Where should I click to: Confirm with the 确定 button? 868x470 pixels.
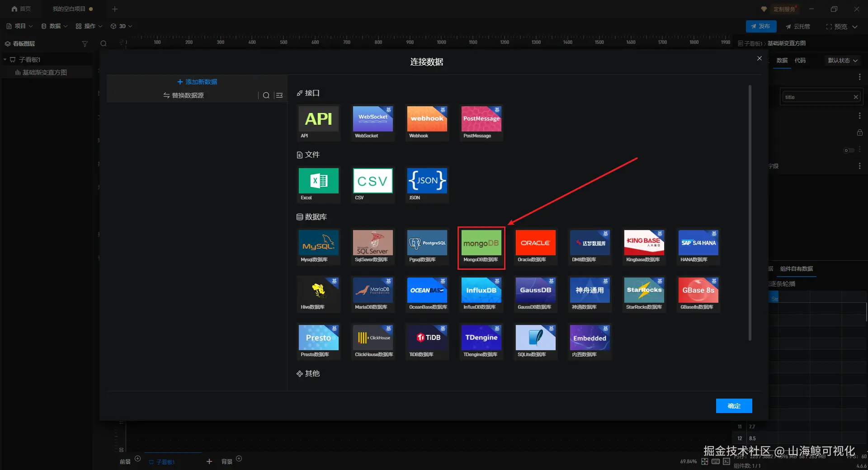pos(734,406)
